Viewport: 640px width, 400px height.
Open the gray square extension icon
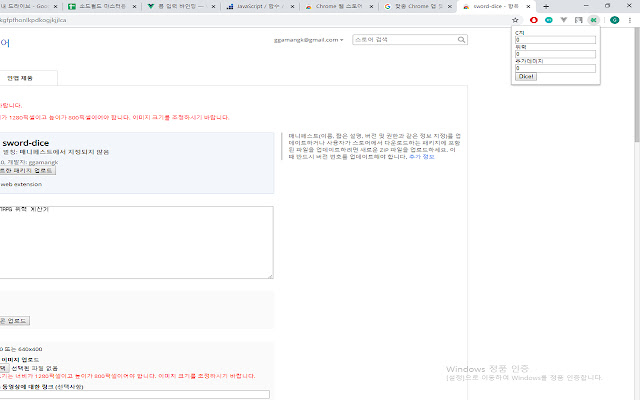pyautogui.click(x=578, y=20)
